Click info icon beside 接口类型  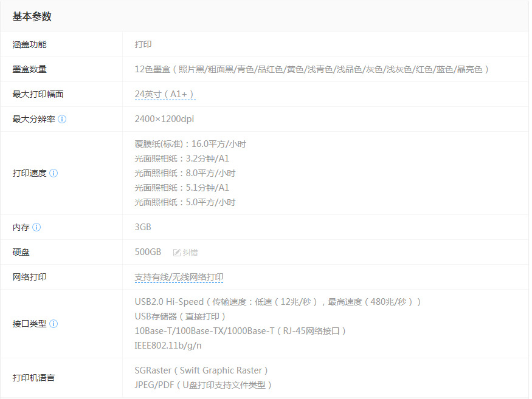coord(54,324)
